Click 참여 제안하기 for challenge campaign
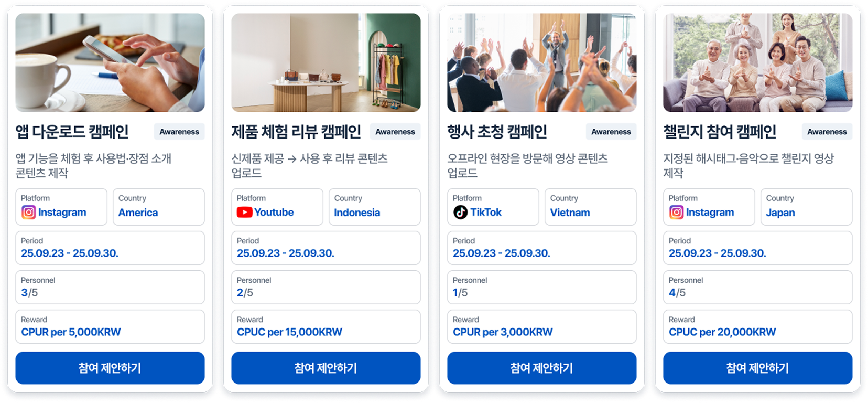Viewport: 868px width, 403px height. 758,368
